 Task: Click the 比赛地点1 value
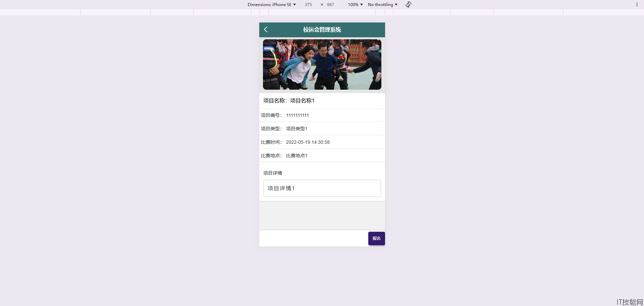click(x=297, y=156)
